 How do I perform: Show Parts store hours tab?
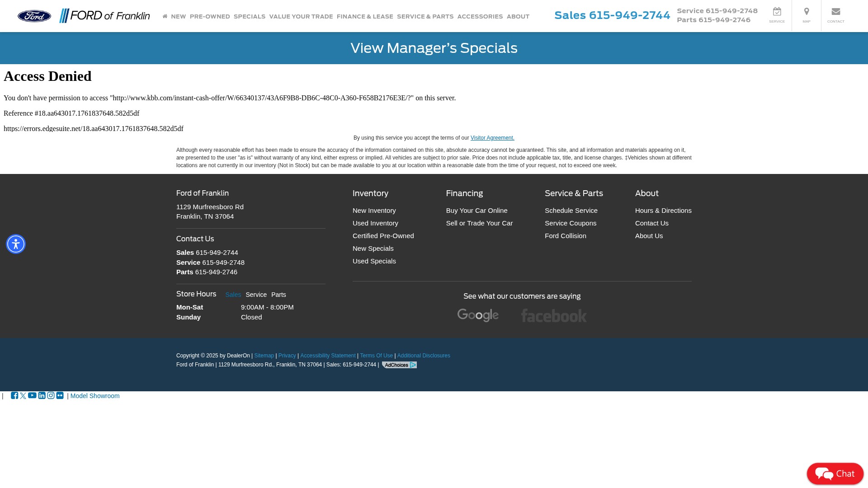point(278,295)
